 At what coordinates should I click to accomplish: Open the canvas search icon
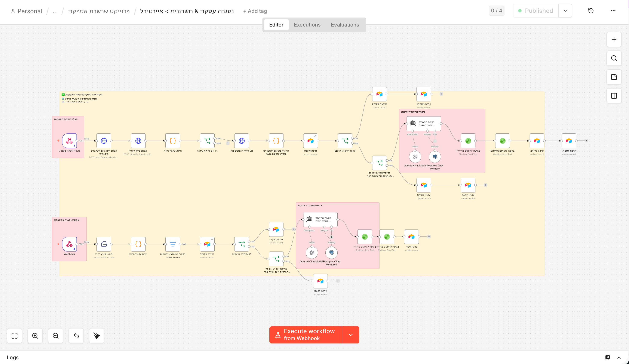point(614,58)
